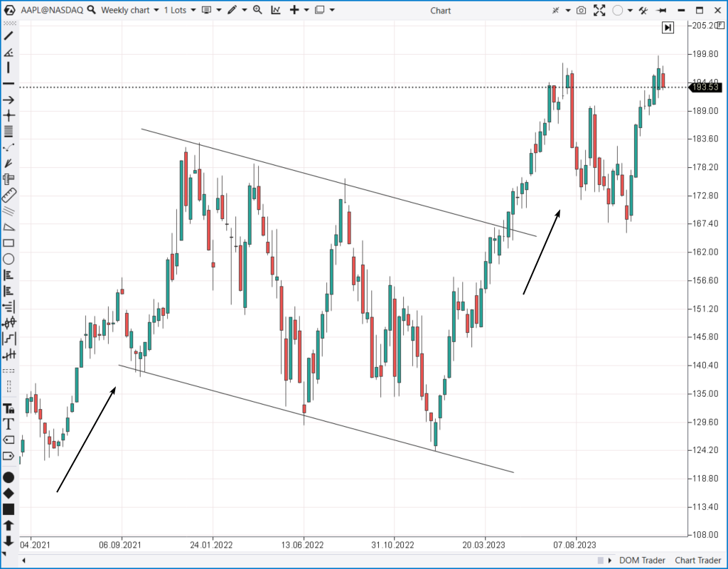
Task: Take a chart screenshot with the camera icon
Action: point(581,11)
